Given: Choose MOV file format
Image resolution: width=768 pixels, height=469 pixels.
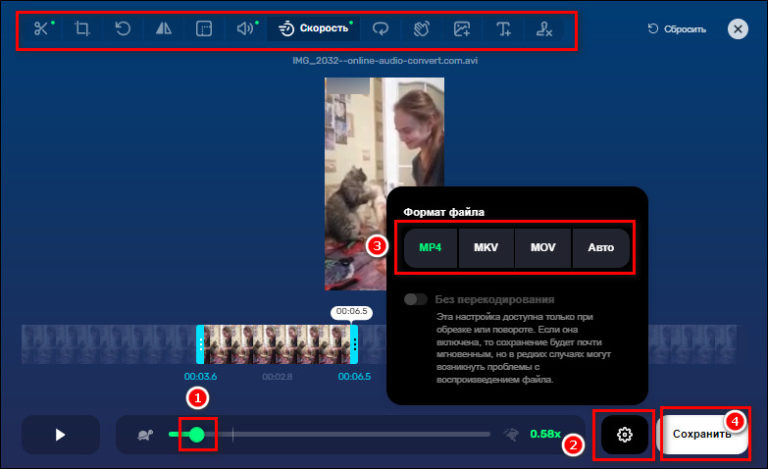Looking at the screenshot, I should [x=543, y=248].
